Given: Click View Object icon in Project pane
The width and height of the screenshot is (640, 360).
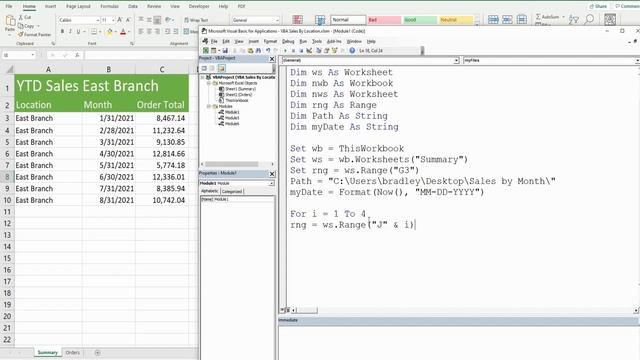Looking at the screenshot, I should tap(212, 68).
